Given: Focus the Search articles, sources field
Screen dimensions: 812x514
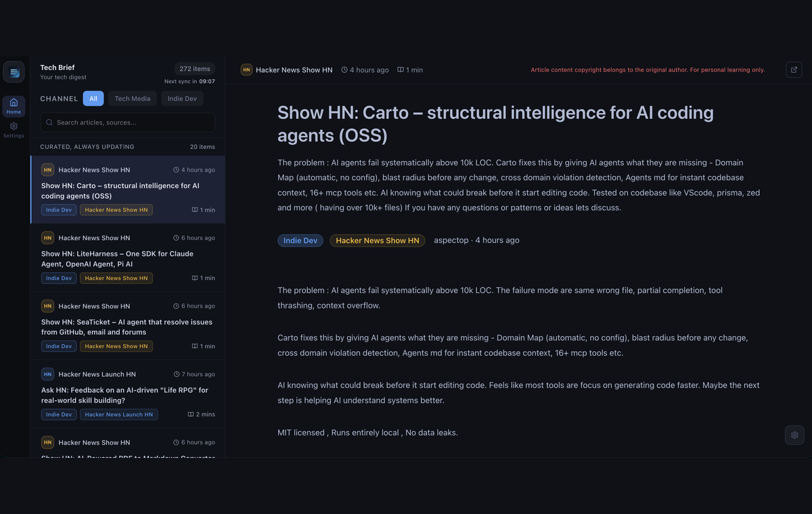Looking at the screenshot, I should click(128, 122).
